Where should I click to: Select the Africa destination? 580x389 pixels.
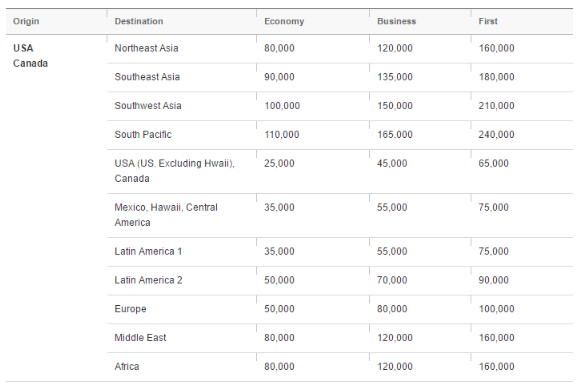coord(127,366)
